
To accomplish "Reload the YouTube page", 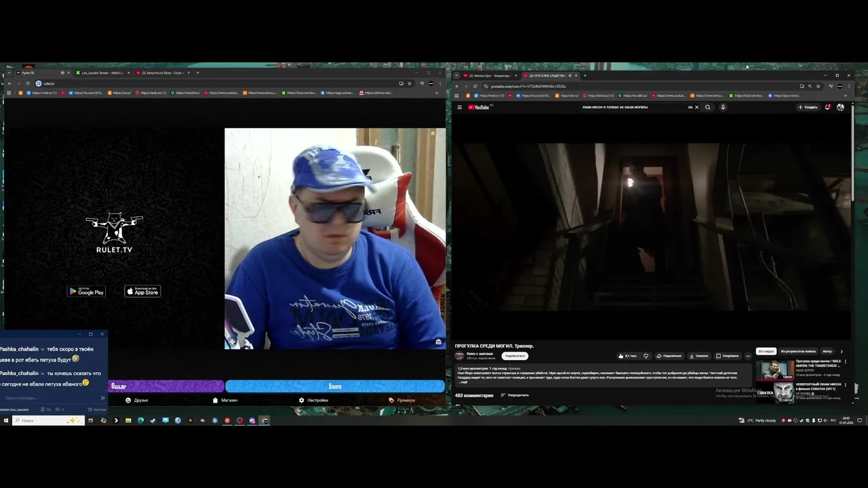I will tap(475, 86).
